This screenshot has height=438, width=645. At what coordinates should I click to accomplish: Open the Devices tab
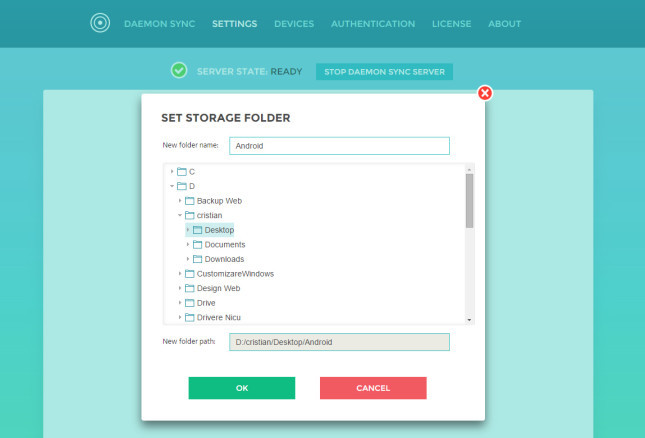(294, 24)
